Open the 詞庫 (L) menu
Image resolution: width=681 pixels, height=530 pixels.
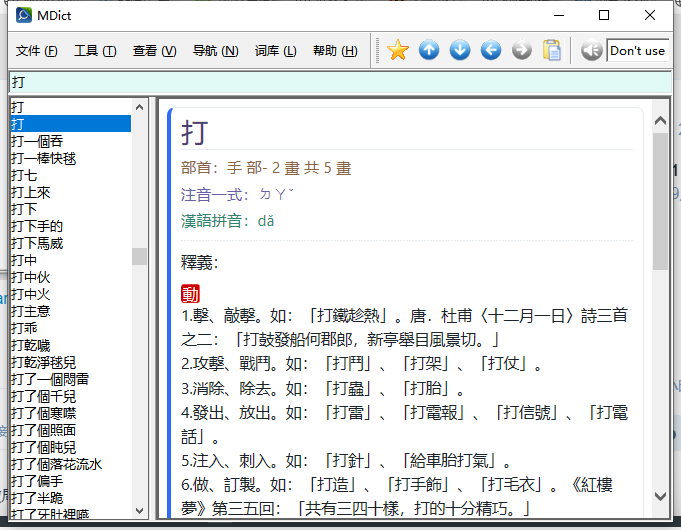point(275,51)
